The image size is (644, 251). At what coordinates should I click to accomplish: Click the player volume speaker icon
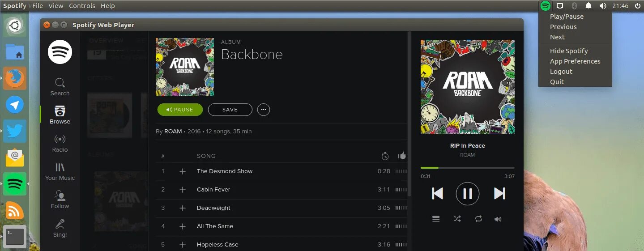click(498, 219)
